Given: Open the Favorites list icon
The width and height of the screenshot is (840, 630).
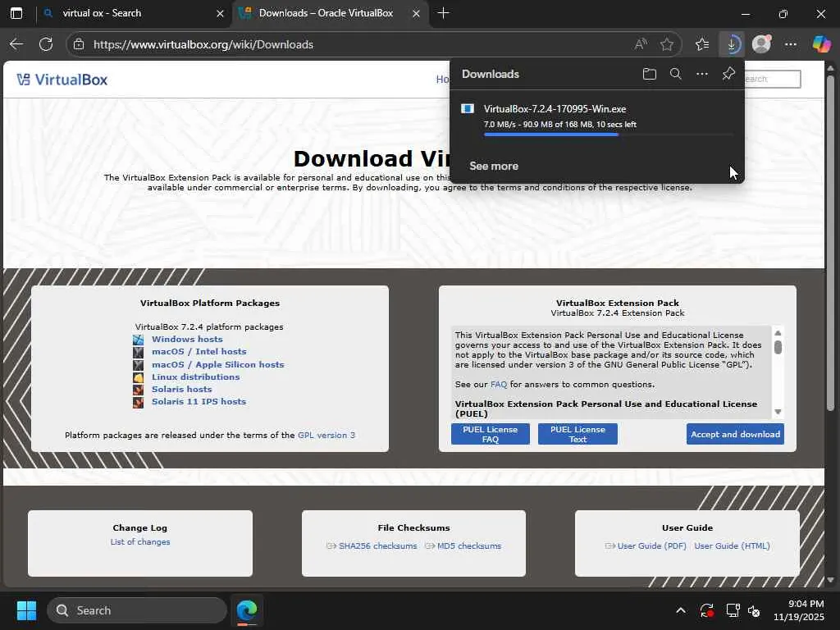Looking at the screenshot, I should (702, 44).
